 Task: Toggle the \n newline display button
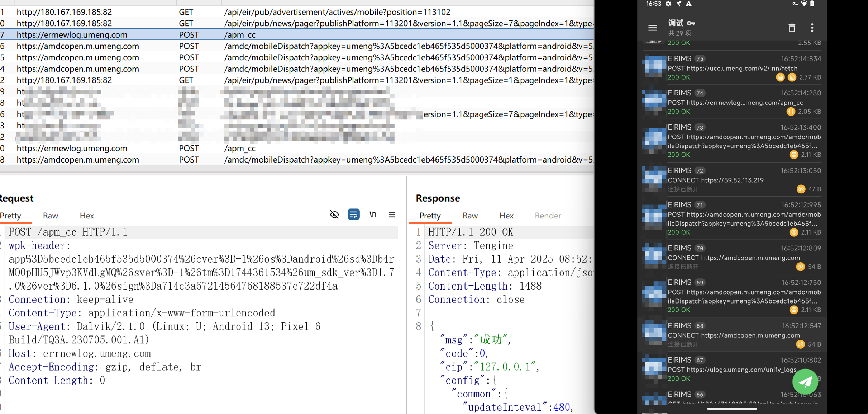point(373,215)
